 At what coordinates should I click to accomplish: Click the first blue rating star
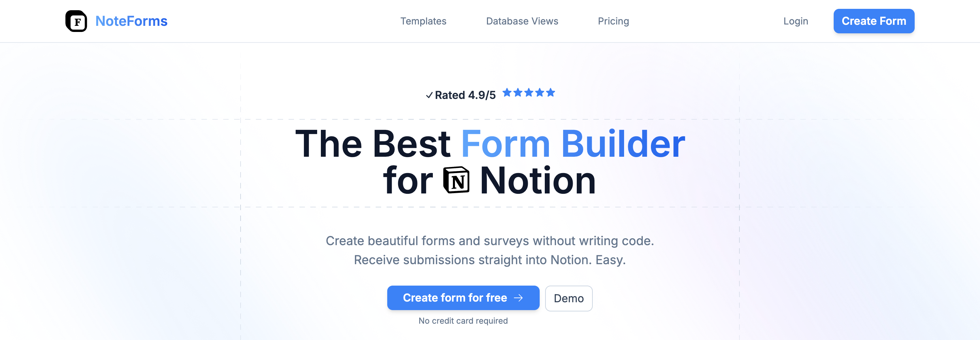(507, 92)
